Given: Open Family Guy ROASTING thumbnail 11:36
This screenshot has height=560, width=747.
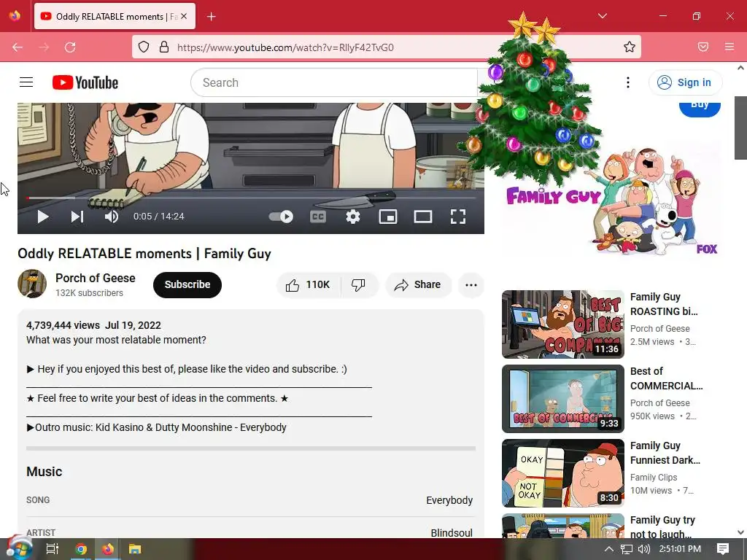Looking at the screenshot, I should [563, 324].
